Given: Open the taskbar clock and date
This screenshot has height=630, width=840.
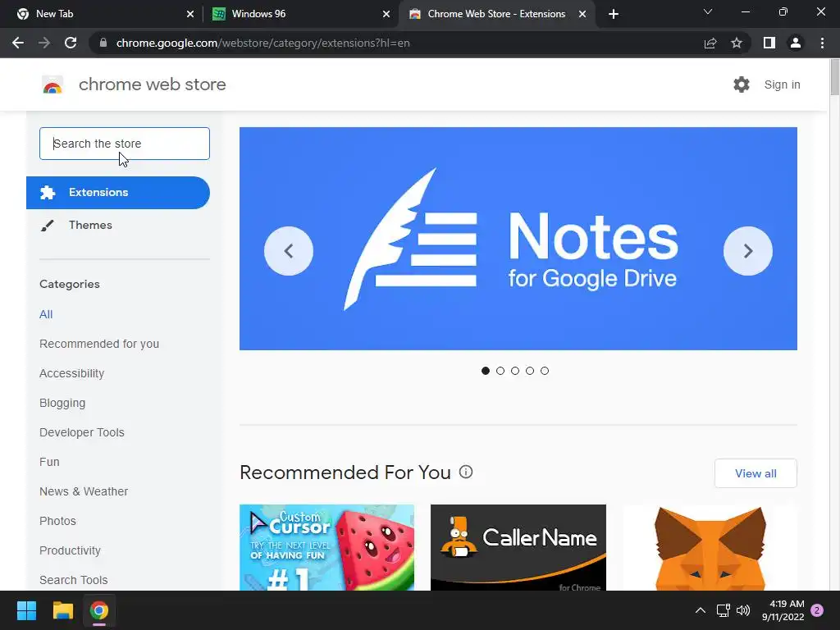Looking at the screenshot, I should [783, 610].
